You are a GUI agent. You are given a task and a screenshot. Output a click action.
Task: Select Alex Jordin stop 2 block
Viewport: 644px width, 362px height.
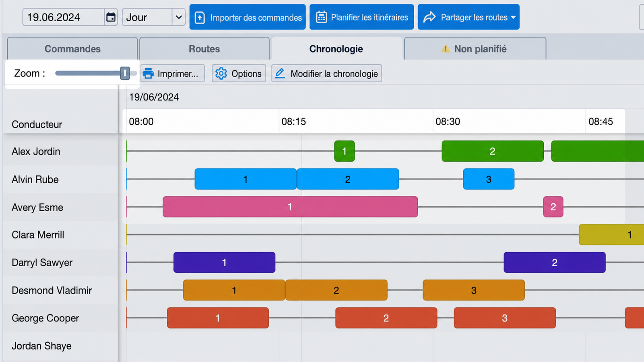click(493, 151)
